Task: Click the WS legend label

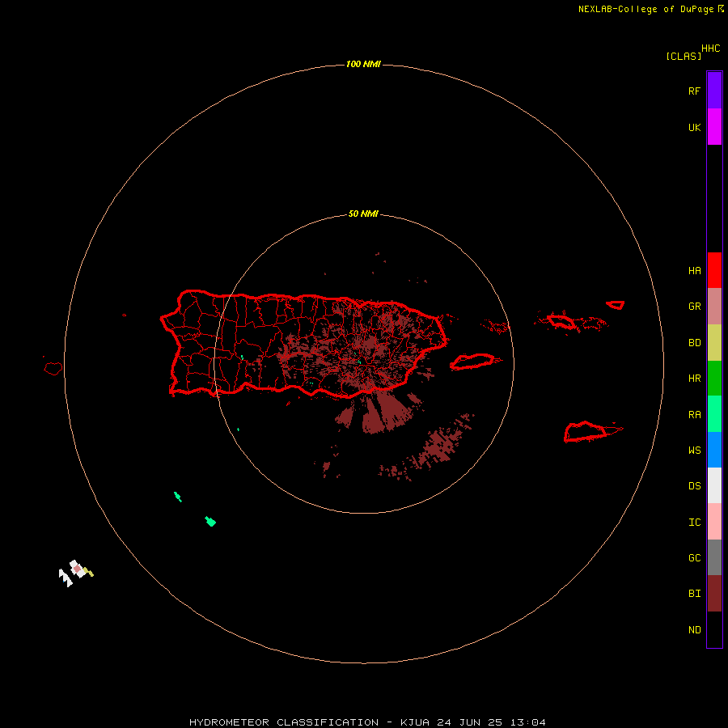Action: [694, 450]
